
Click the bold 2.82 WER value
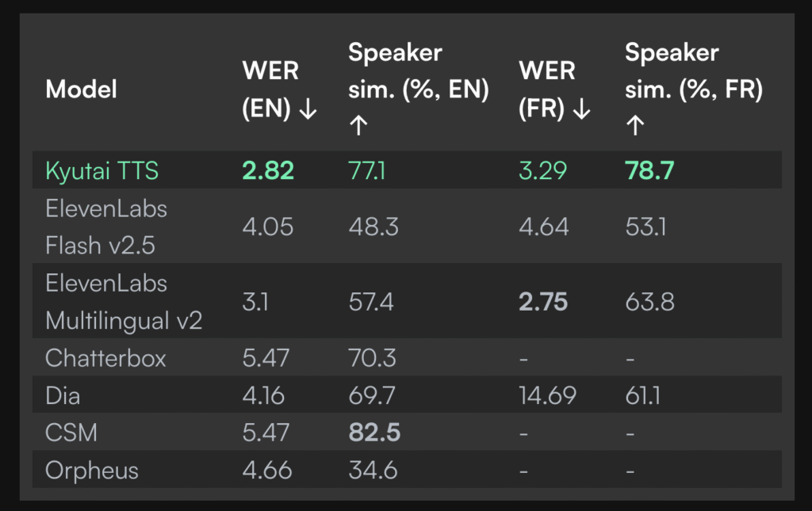coord(268,170)
